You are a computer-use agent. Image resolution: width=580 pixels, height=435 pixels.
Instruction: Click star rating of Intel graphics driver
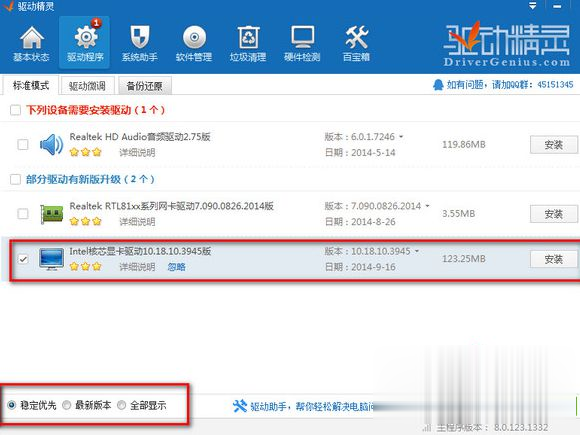pyautogui.click(x=85, y=266)
